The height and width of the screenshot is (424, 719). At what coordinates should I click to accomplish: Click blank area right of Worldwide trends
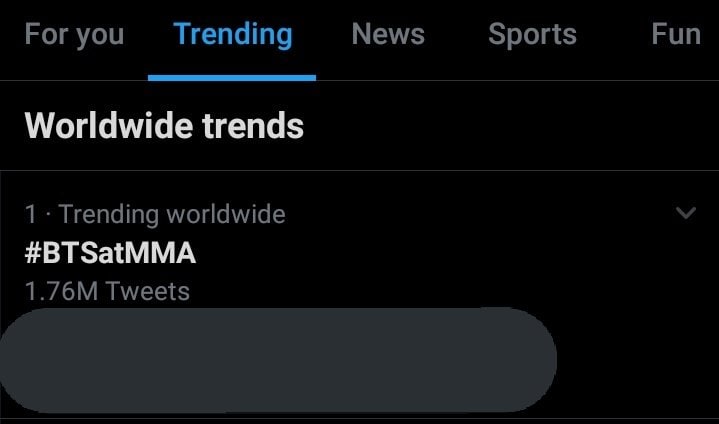pyautogui.click(x=500, y=126)
